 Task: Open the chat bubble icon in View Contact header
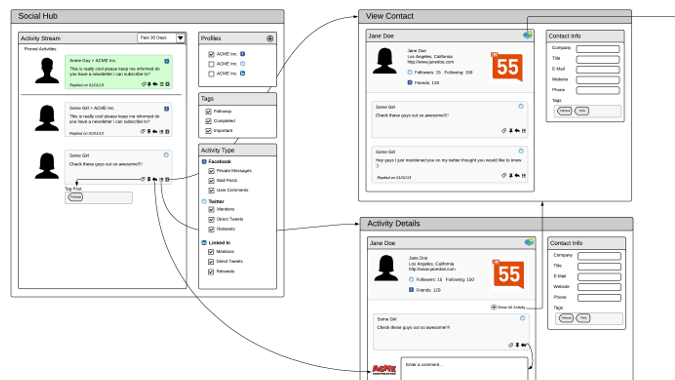pos(528,35)
